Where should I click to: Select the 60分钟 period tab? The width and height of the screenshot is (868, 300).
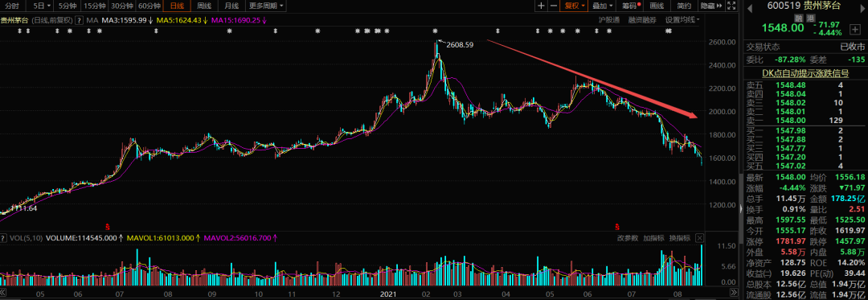(149, 6)
